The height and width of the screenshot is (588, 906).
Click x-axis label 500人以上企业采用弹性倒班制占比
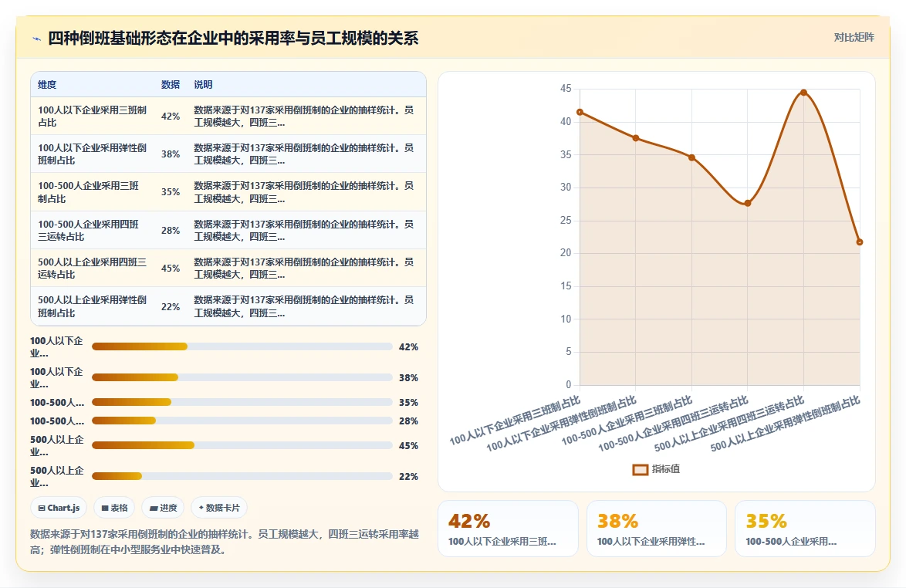(x=786, y=424)
